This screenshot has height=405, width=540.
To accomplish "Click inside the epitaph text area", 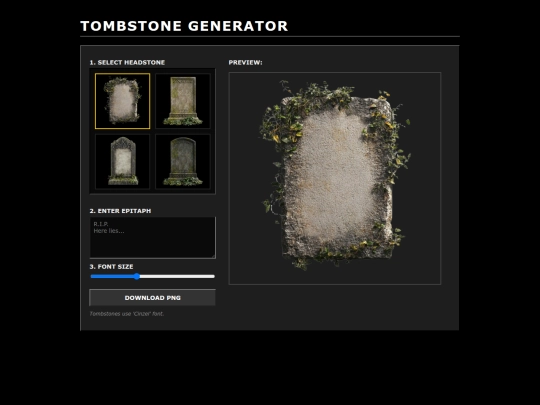I will [153, 237].
